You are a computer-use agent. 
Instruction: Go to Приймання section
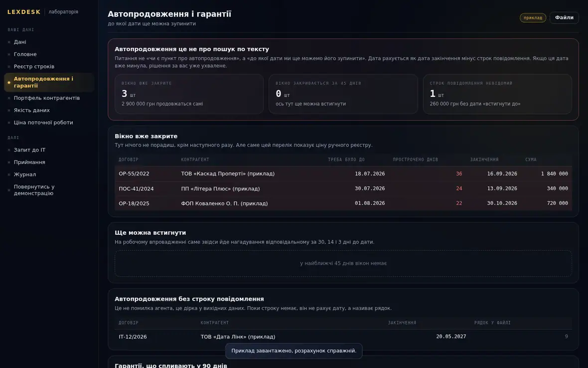[x=49, y=162]
